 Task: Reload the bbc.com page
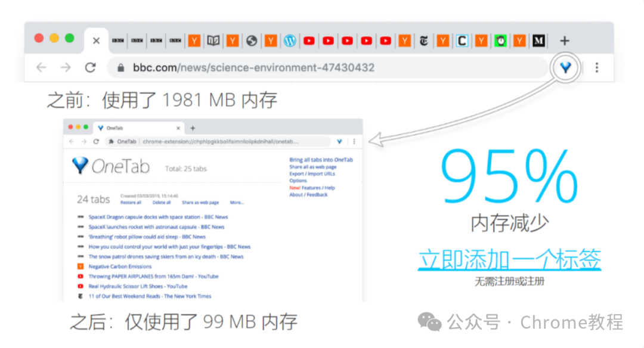coord(91,67)
